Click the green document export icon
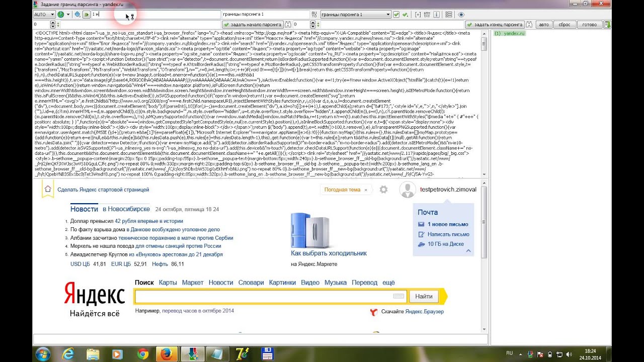 click(608, 24)
